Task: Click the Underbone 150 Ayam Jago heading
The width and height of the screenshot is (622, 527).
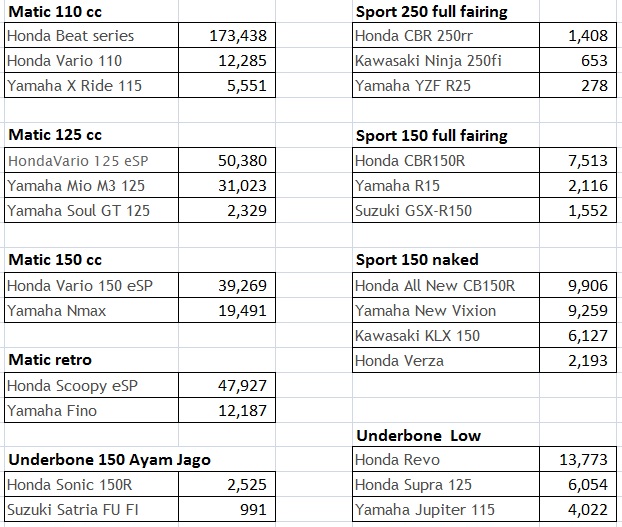Action: [110, 459]
